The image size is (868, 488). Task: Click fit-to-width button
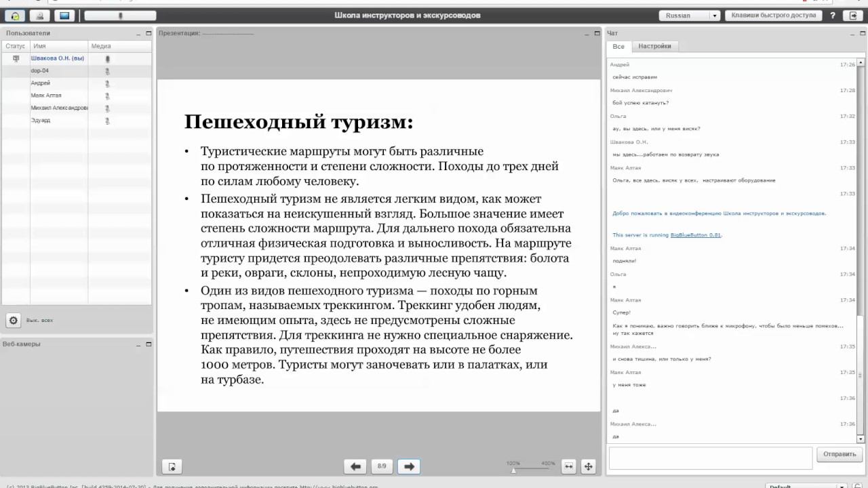tap(569, 466)
